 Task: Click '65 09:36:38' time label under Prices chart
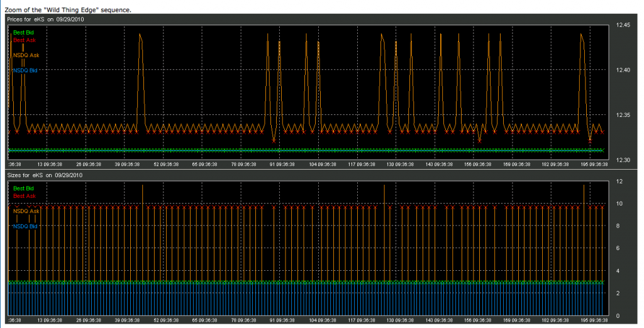point(205,164)
